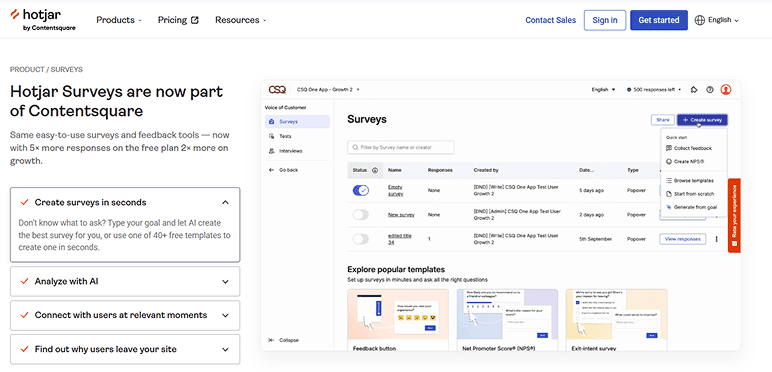This screenshot has height=372, width=772.
Task: Expand the Analyze with AI section
Action: [125, 281]
